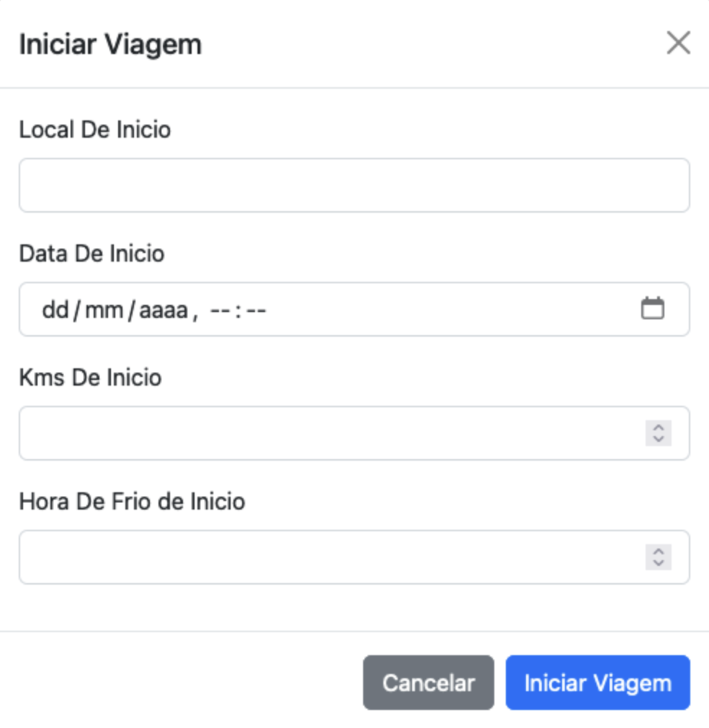Click the Kms De Inicio label

pos(90,378)
